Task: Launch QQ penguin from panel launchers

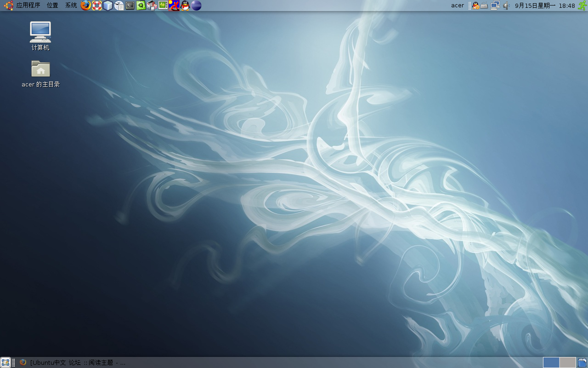Action: (x=185, y=6)
